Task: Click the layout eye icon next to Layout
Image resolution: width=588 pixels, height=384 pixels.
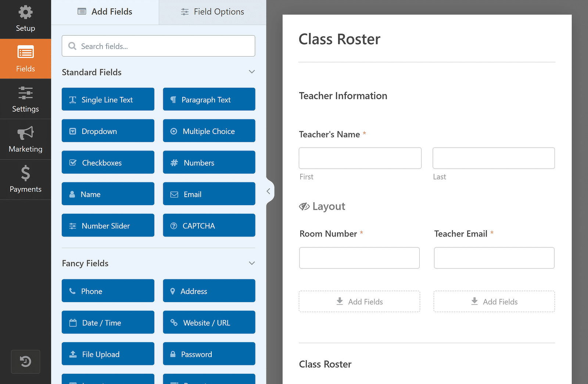Action: 304,206
